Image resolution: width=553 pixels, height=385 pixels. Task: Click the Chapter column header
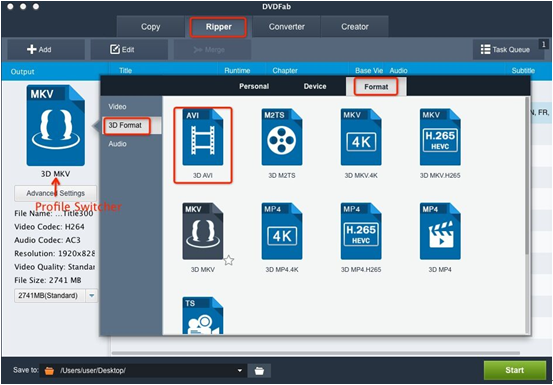pos(285,71)
